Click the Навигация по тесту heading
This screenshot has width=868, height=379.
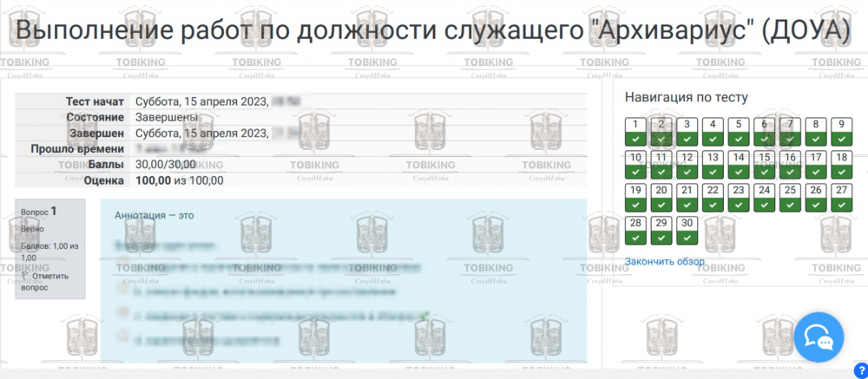686,97
